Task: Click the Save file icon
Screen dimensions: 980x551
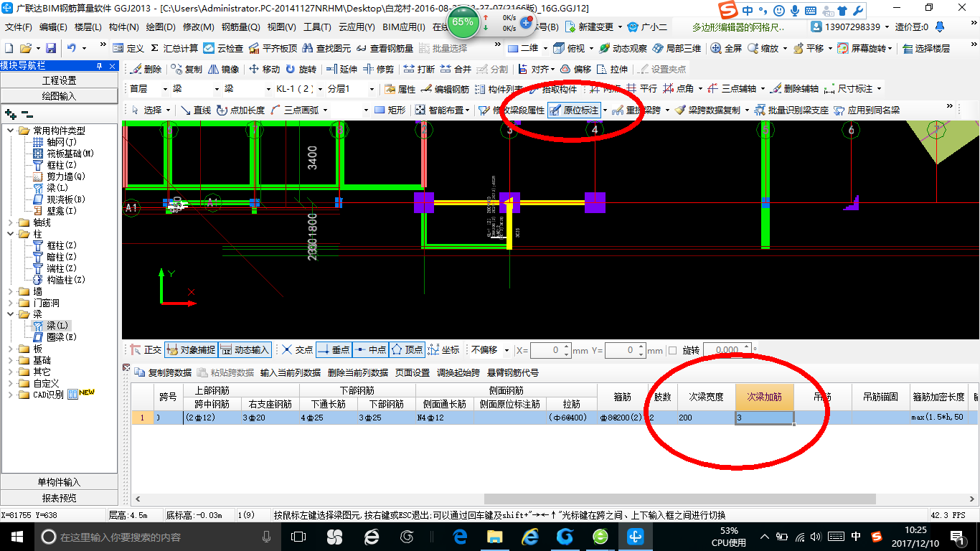Action: (51, 48)
